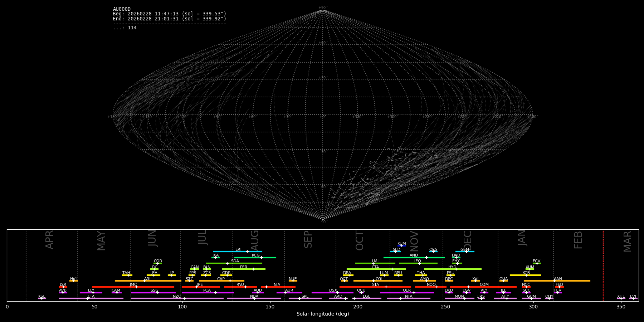The width and height of the screenshot is (644, 322).
Task: Click the DSX shower label
Action: tap(333, 291)
